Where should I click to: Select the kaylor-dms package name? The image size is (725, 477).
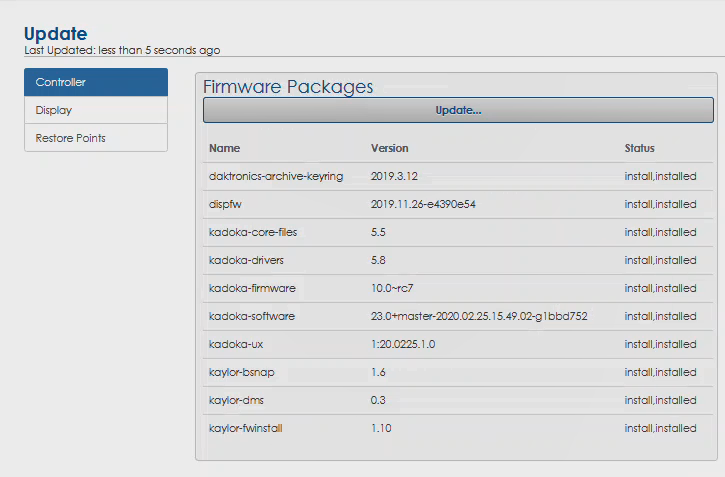[x=236, y=400]
